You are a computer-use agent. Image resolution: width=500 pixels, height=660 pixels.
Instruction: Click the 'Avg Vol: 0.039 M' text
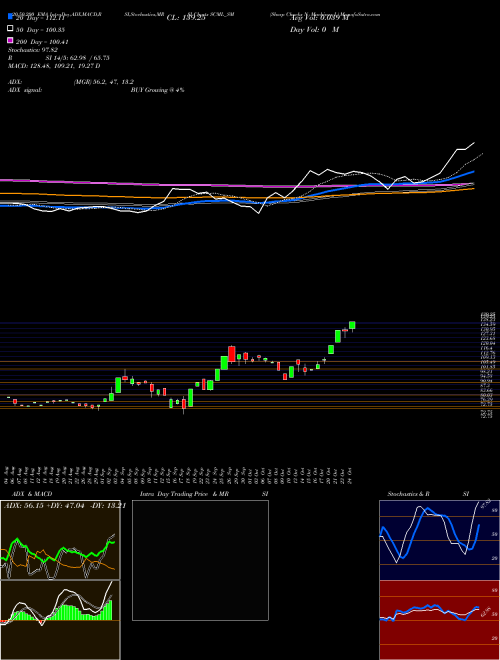(x=319, y=18)
